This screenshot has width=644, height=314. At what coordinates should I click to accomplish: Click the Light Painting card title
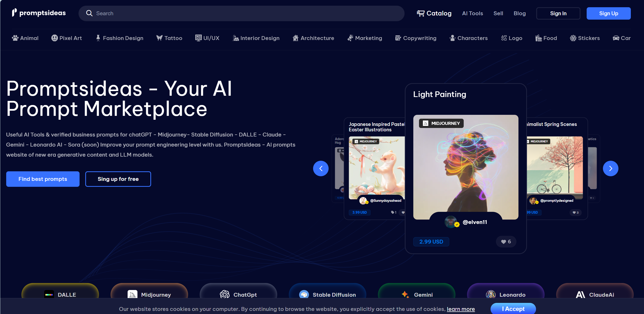440,94
